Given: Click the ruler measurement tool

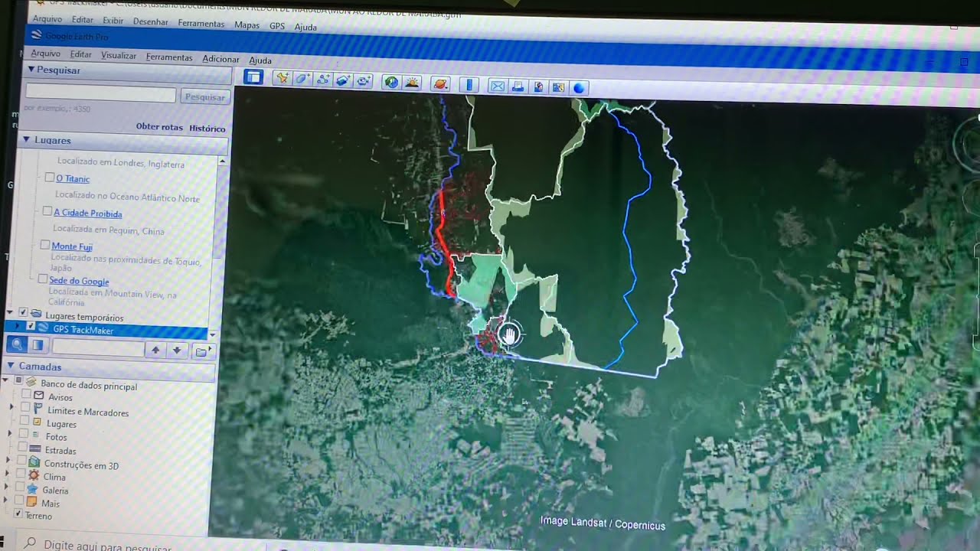Looking at the screenshot, I should pos(469,84).
